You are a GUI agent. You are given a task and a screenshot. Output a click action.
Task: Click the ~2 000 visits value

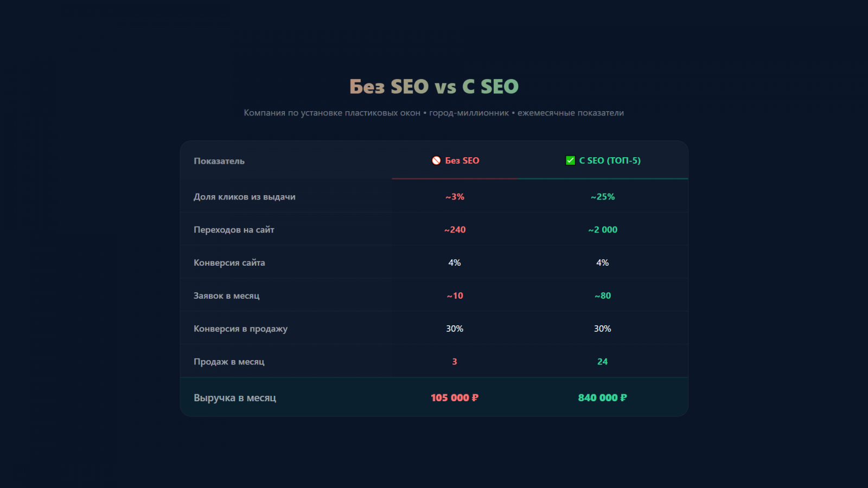point(602,230)
